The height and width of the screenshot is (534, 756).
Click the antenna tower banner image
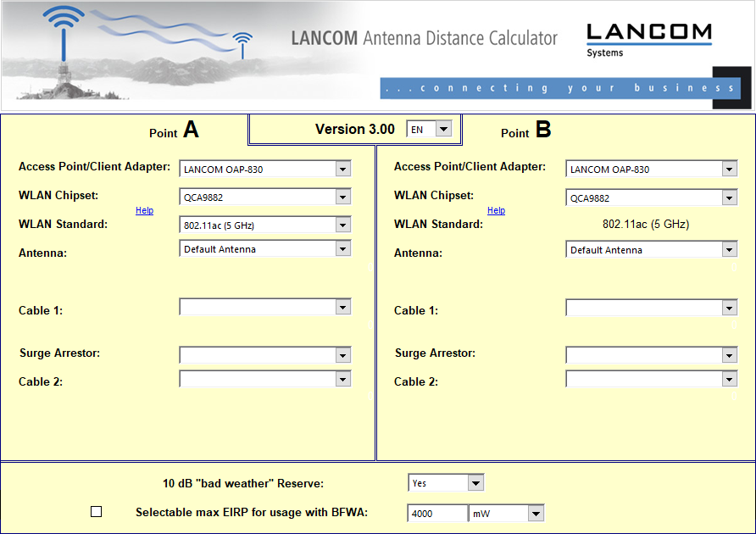pyautogui.click(x=127, y=51)
